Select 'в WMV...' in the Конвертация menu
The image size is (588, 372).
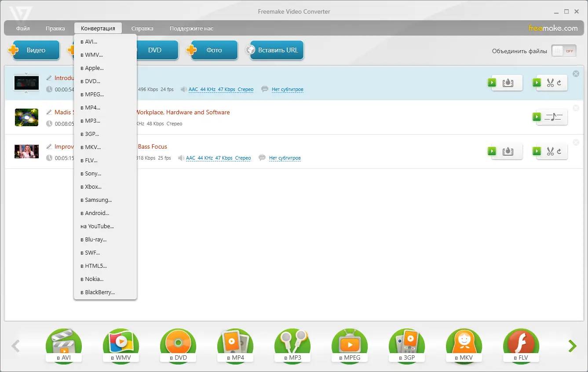point(106,55)
